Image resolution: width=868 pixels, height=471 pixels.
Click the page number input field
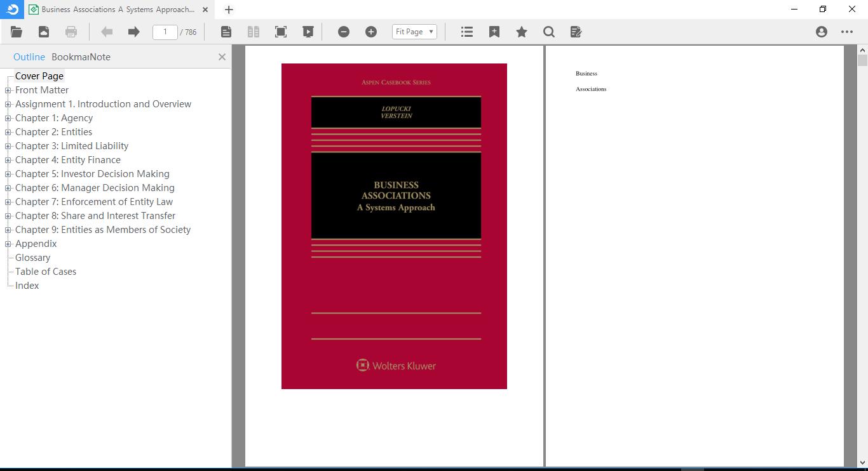tap(165, 32)
